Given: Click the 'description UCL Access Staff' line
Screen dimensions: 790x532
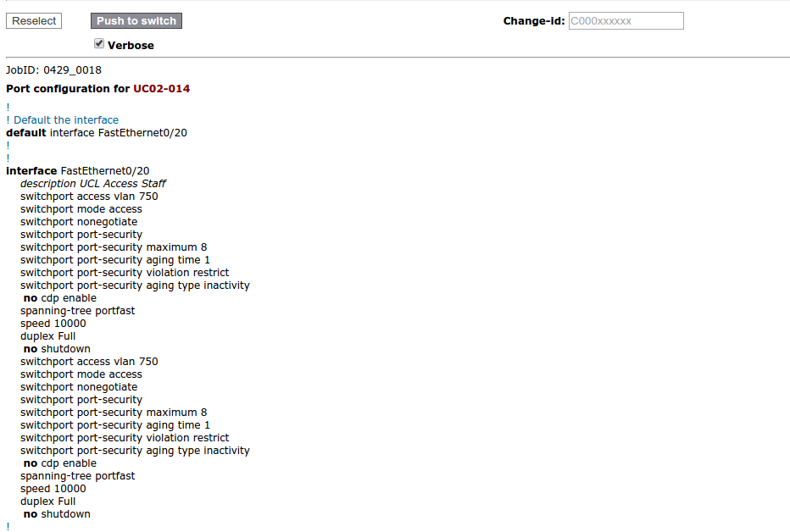Looking at the screenshot, I should (93, 184).
